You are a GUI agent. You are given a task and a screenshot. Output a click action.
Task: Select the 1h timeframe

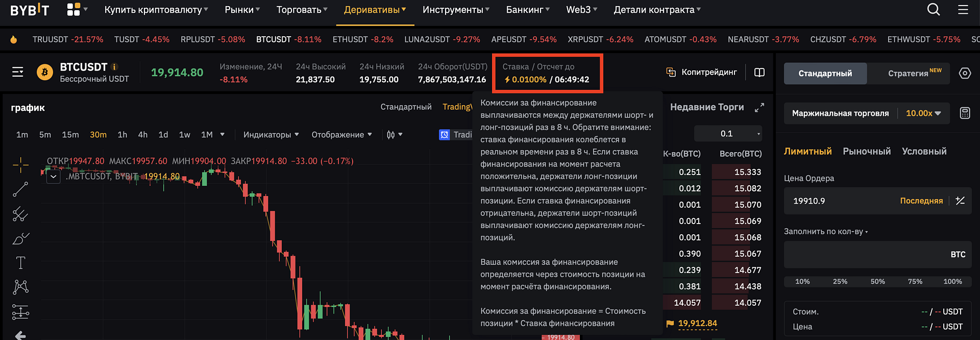(122, 134)
